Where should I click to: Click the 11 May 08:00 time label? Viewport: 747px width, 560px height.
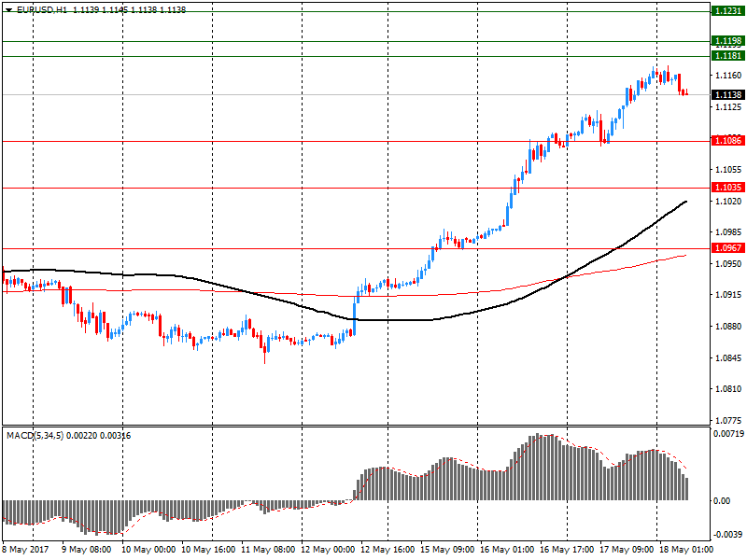pos(268,550)
